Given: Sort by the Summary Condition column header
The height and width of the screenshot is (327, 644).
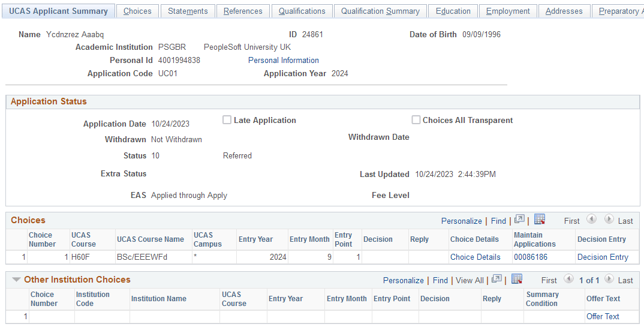Looking at the screenshot, I should (542, 299).
